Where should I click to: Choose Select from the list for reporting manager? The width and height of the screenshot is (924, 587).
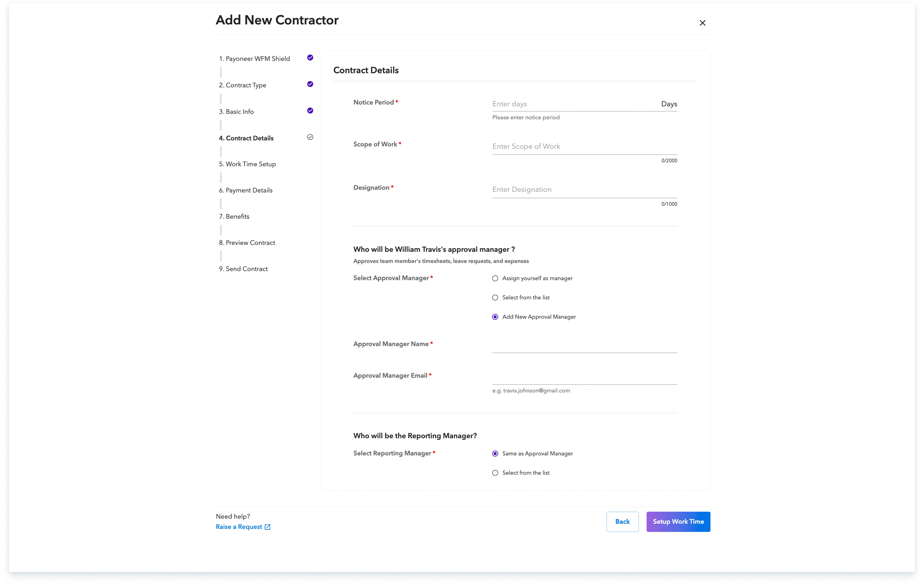point(495,473)
